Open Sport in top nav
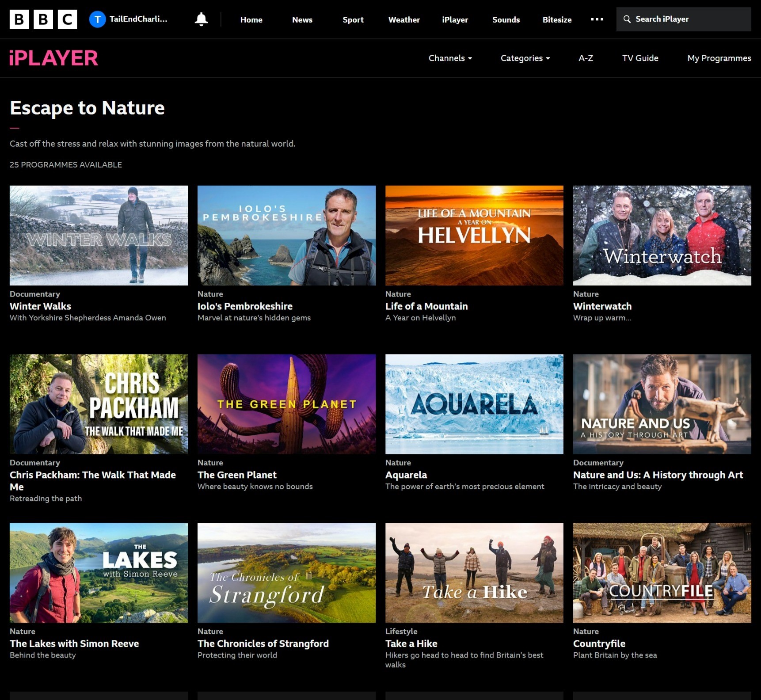The image size is (761, 700). point(353,19)
